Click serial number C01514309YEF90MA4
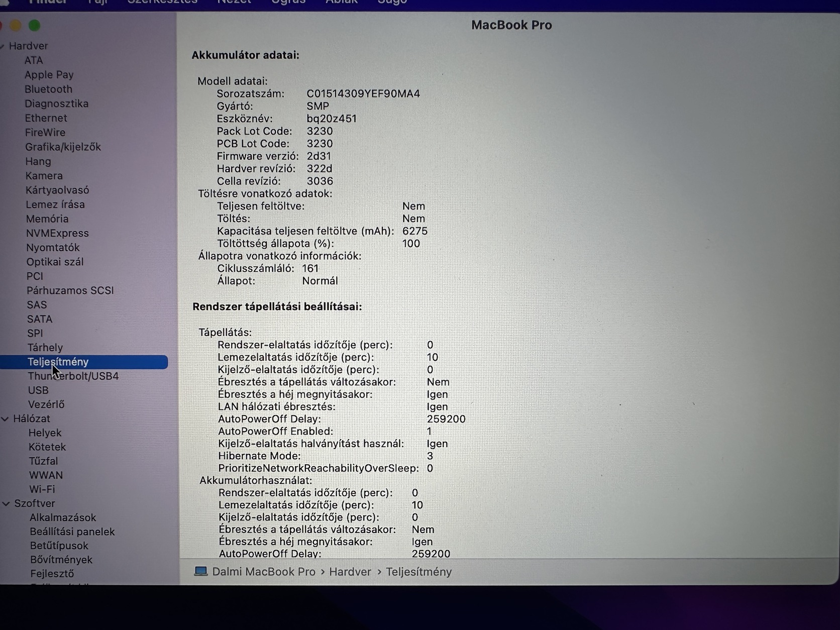This screenshot has width=840, height=630. [x=363, y=94]
